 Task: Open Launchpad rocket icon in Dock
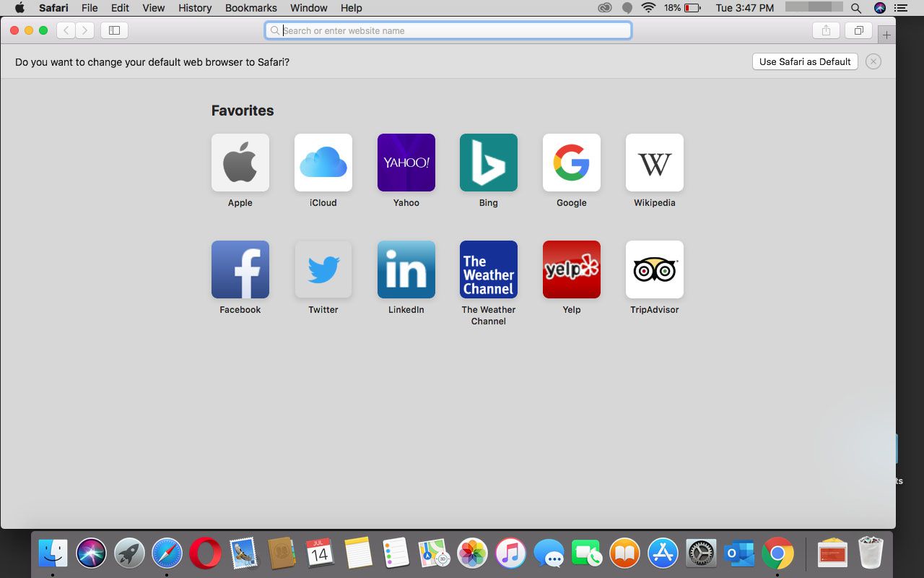coord(130,554)
